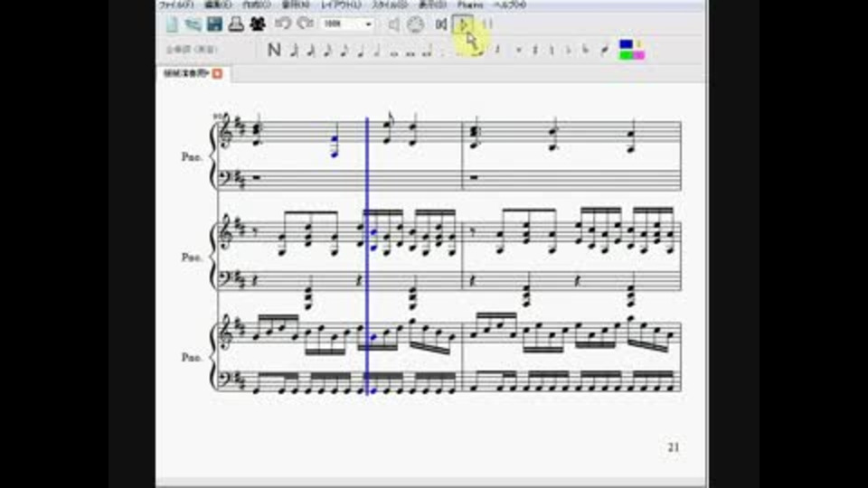Rewind playback to the start
868x488 pixels.
(x=441, y=23)
